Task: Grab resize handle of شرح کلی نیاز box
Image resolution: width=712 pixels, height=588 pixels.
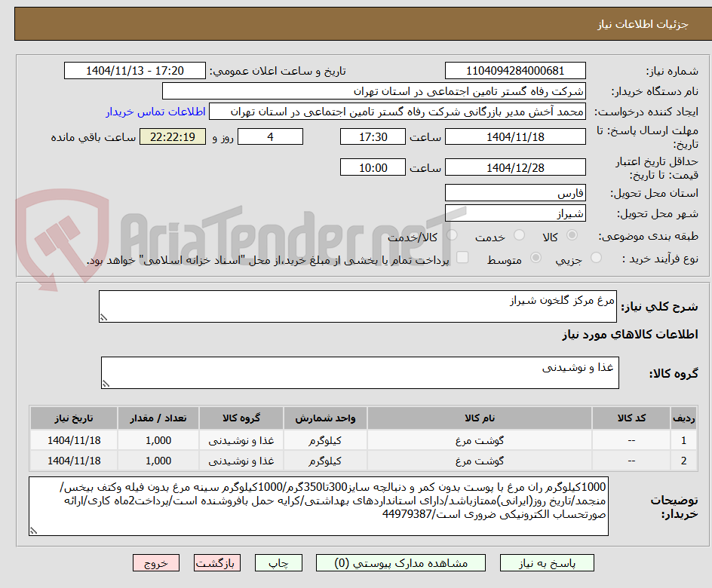Action: click(103, 317)
